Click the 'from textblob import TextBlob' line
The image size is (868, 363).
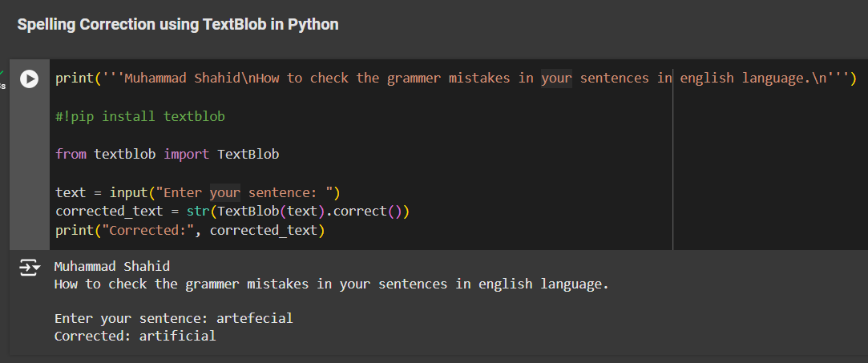coord(168,155)
